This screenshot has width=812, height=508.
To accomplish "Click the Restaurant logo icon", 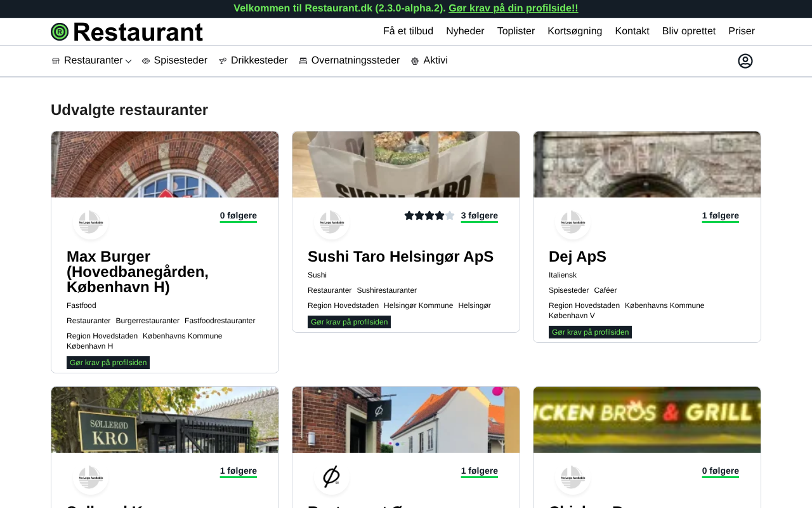I will [x=60, y=32].
